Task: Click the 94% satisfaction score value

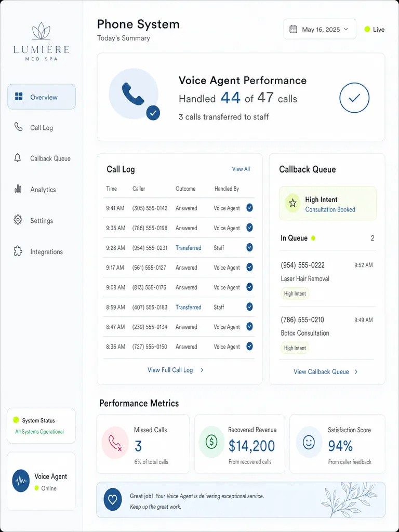Action: [340, 445]
